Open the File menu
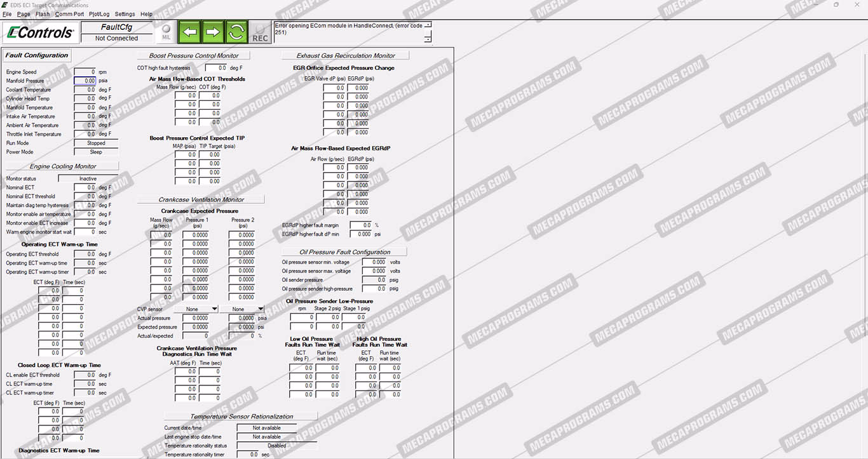Image resolution: width=868 pixels, height=459 pixels. (x=7, y=14)
